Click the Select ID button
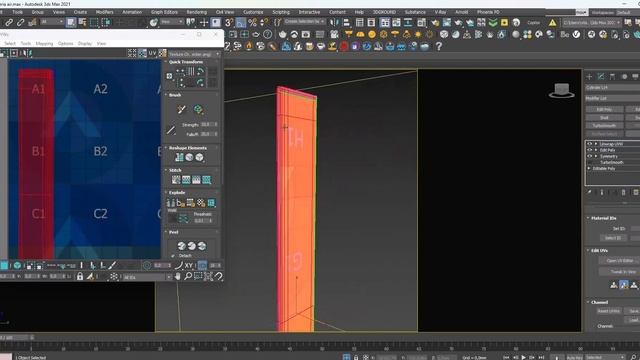Viewport: 640px width, 360px height. pos(613,238)
